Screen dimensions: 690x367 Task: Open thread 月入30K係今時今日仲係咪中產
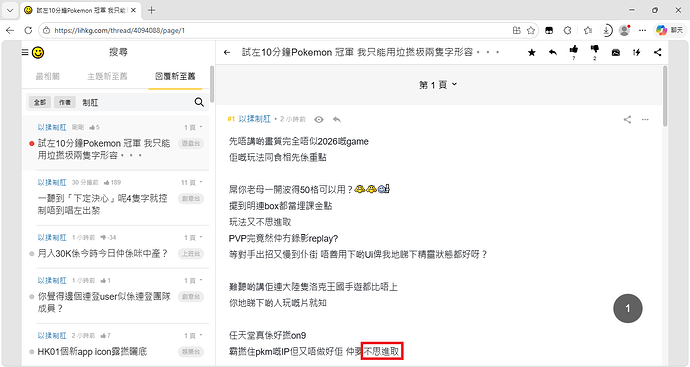(103, 253)
